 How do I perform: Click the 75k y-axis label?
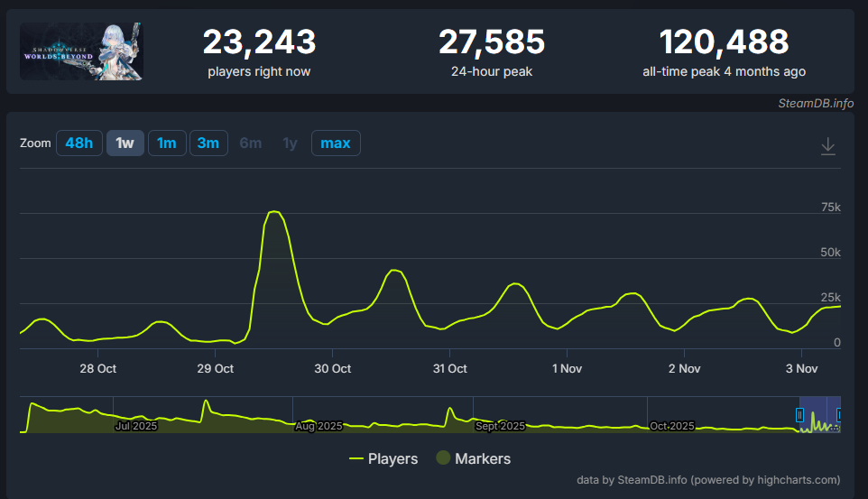(831, 208)
